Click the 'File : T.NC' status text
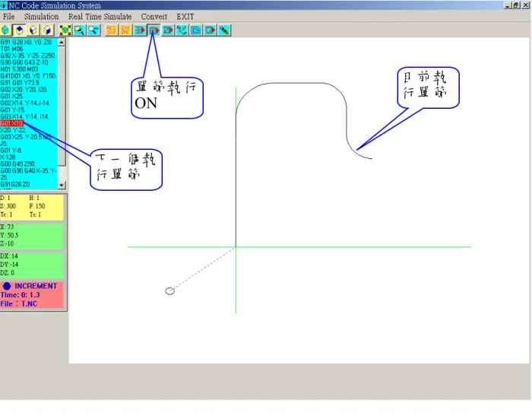This screenshot has width=532, height=413. pyautogui.click(x=19, y=304)
